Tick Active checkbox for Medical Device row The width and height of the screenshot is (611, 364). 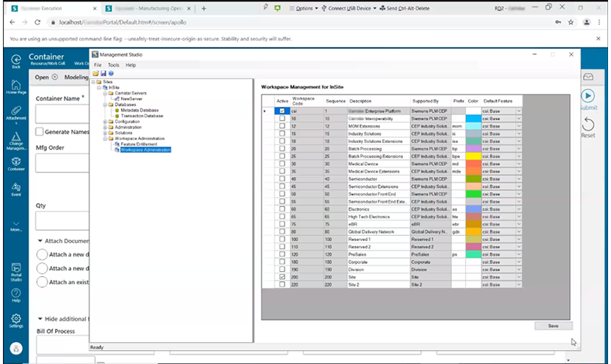[x=282, y=163]
